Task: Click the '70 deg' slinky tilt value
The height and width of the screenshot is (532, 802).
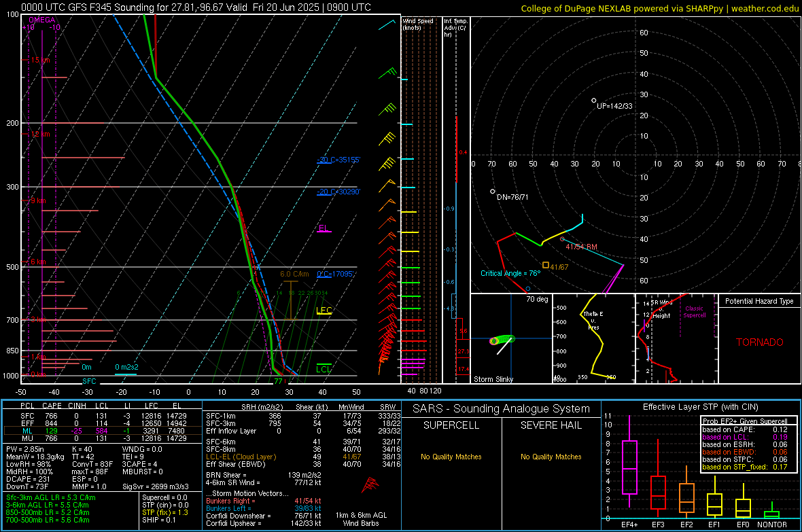Action: [537, 299]
